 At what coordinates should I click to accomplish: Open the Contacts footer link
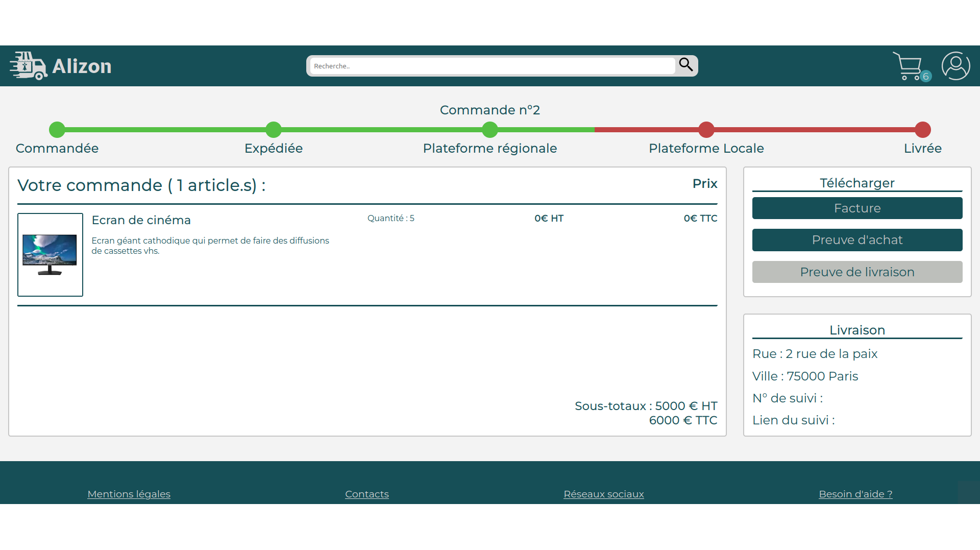[x=367, y=494]
